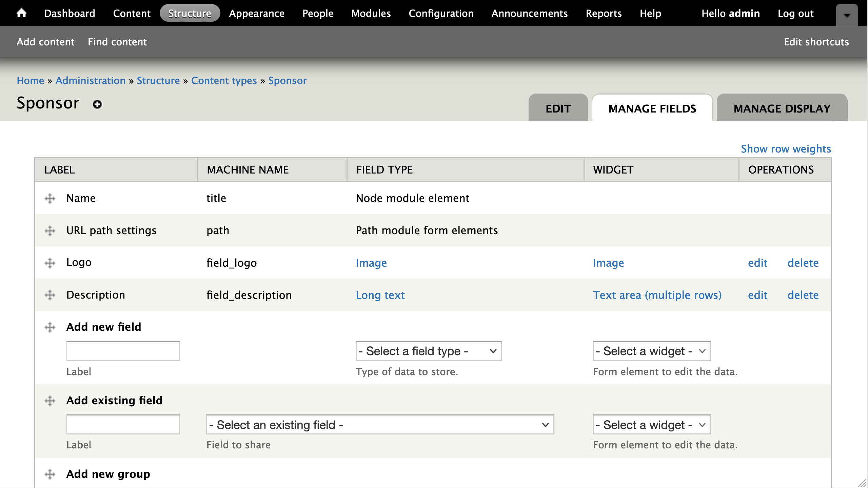Screen dimensions: 868x488
Task: Click the drag handle for Description row
Action: pos(50,295)
